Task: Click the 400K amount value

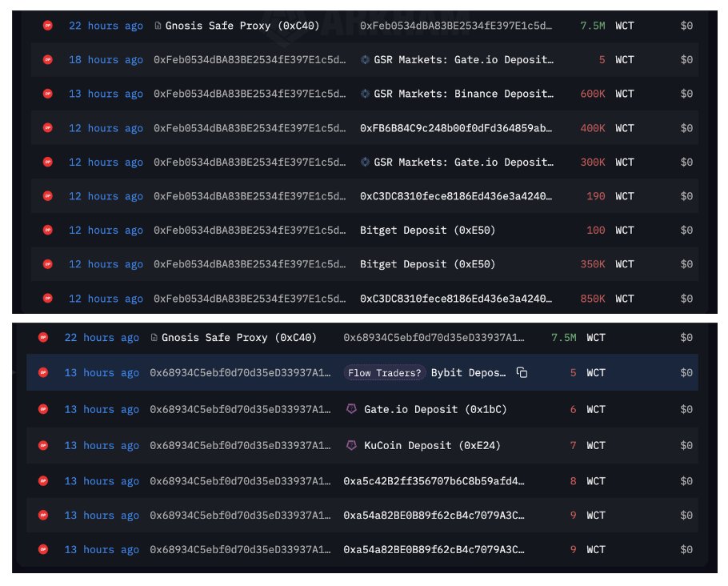Action: point(593,128)
